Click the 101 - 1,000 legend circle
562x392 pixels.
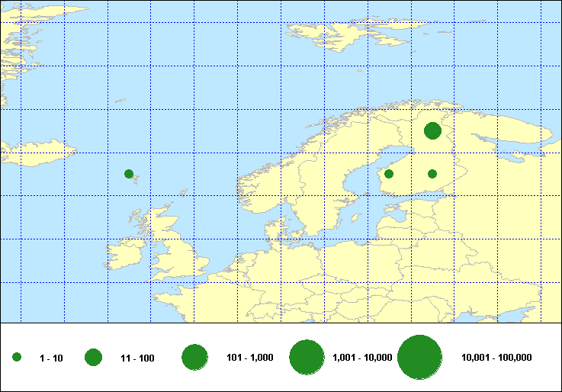pos(195,357)
